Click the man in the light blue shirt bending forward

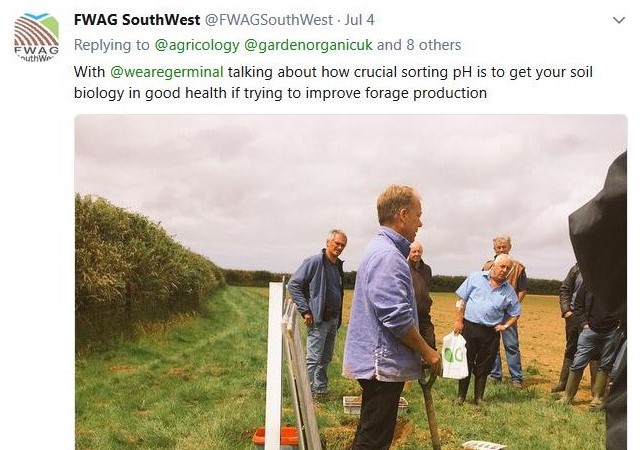coord(486,328)
